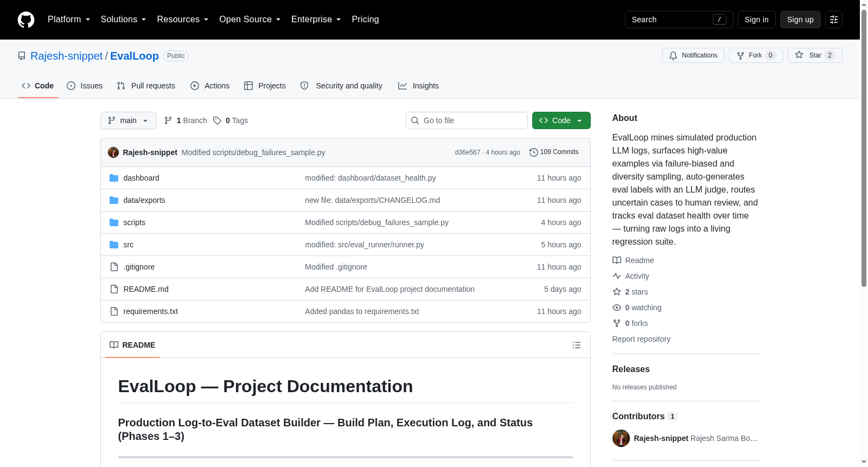868x467 pixels.
Task: Expand the Solutions menu
Action: (123, 20)
